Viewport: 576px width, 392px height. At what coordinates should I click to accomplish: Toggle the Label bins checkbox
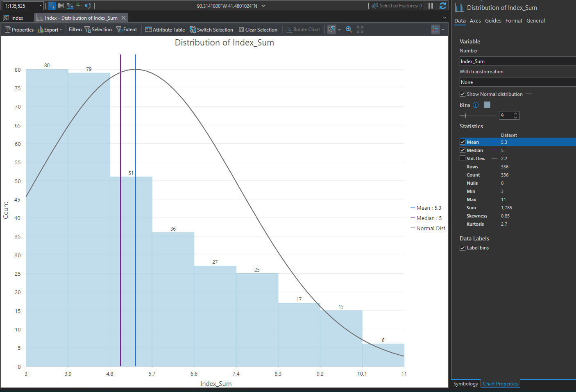463,247
